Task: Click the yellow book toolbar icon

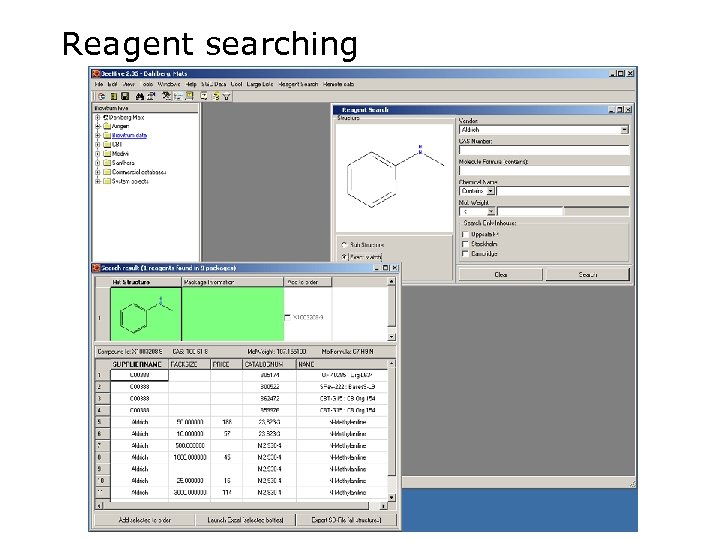Action: (x=114, y=96)
